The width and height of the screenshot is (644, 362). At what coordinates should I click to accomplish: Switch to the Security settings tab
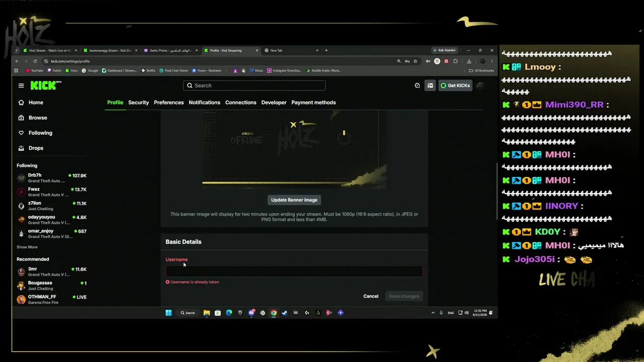coord(138,103)
